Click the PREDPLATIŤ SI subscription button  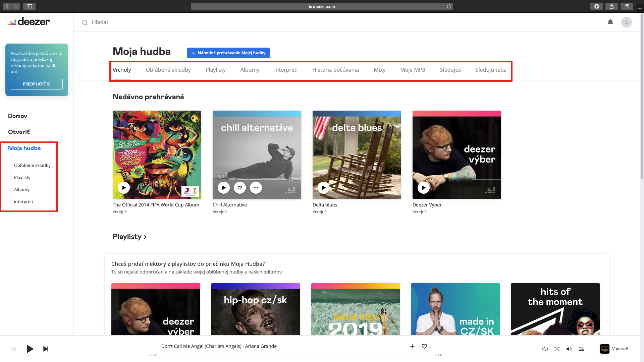click(x=37, y=84)
